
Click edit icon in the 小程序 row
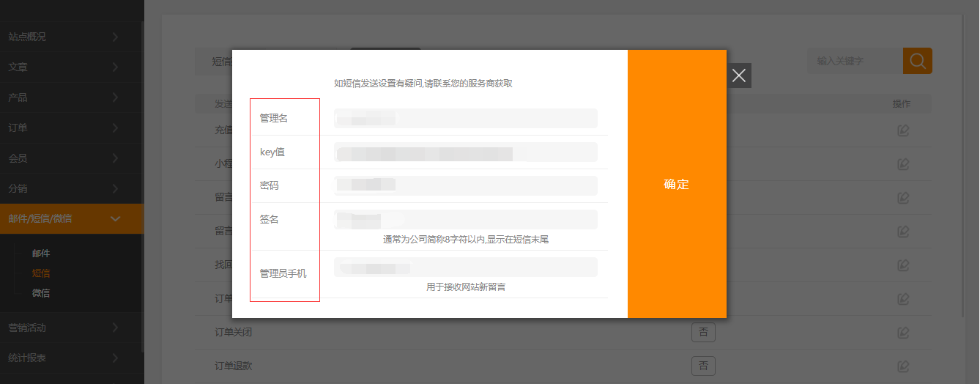[x=903, y=164]
